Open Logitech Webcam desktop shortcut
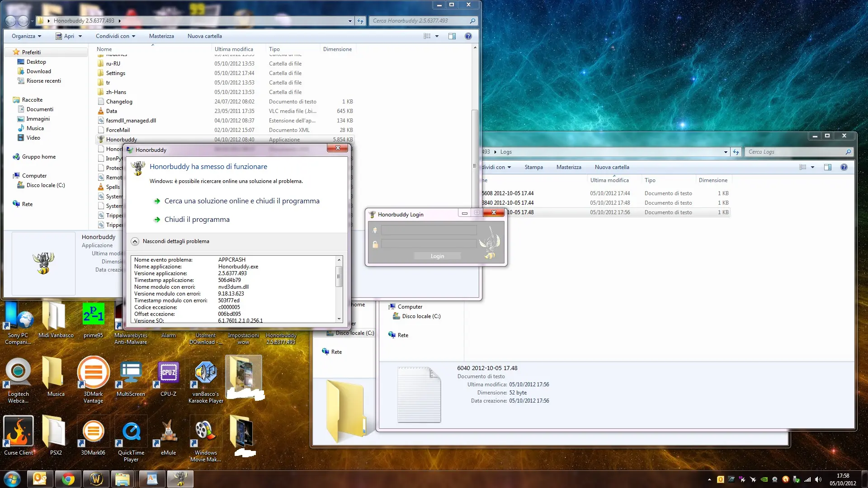The height and width of the screenshot is (488, 868). (x=18, y=380)
